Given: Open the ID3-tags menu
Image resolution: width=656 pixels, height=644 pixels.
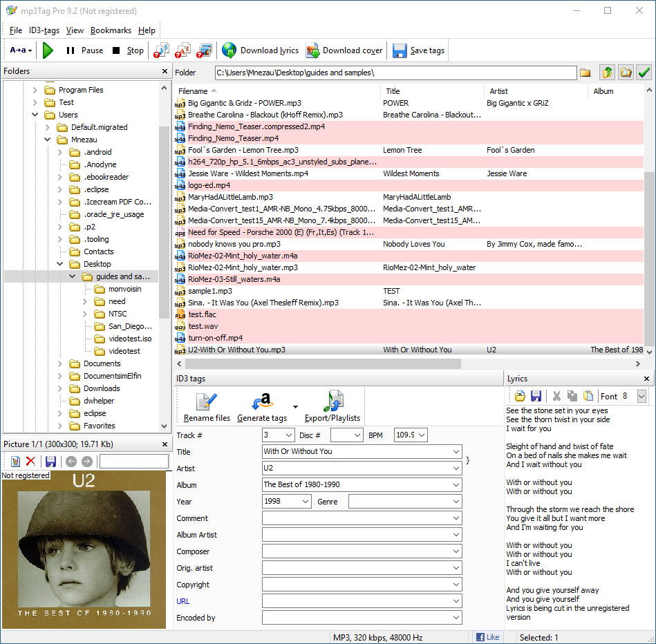Looking at the screenshot, I should [44, 30].
